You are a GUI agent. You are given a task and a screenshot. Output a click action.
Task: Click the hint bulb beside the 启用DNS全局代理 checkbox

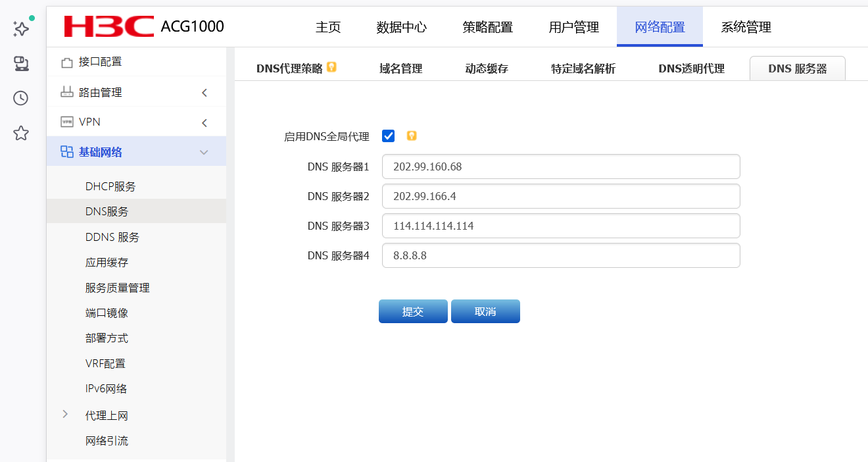tap(412, 136)
